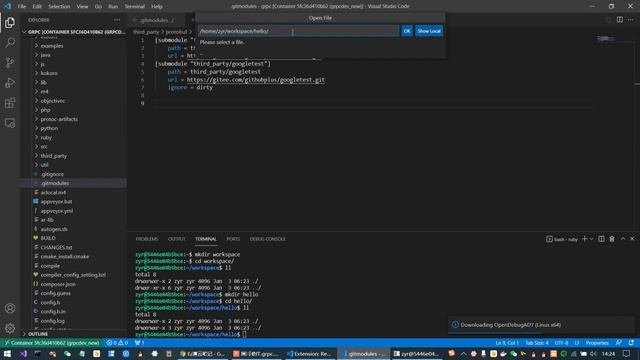
Task: Show hidden system tray icons
Action: click(463, 353)
